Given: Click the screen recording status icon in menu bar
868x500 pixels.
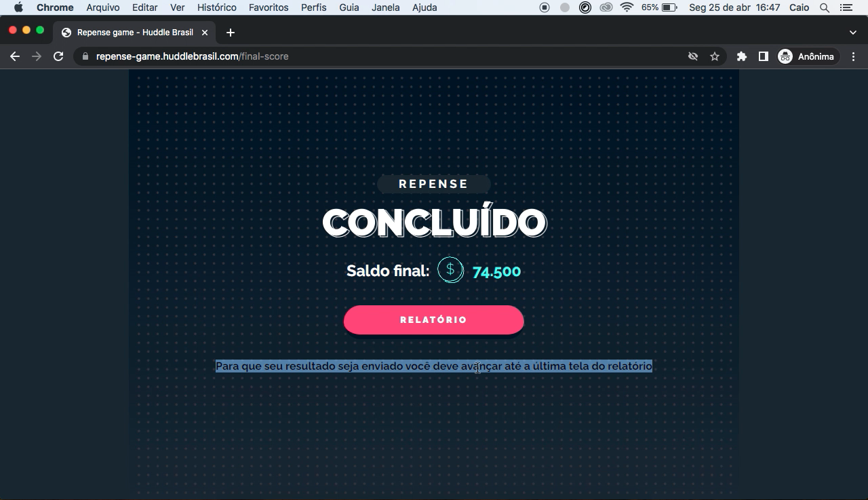Looking at the screenshot, I should point(544,7).
